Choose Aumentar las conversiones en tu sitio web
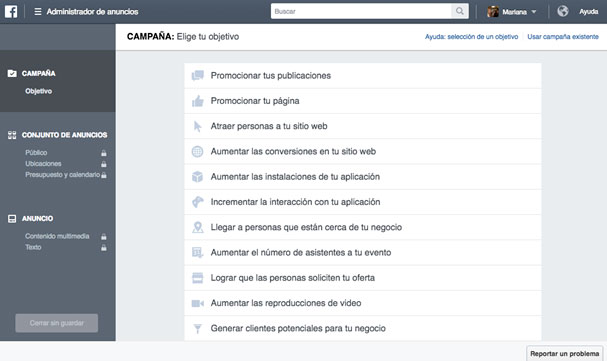The height and width of the screenshot is (361, 607). (x=362, y=151)
